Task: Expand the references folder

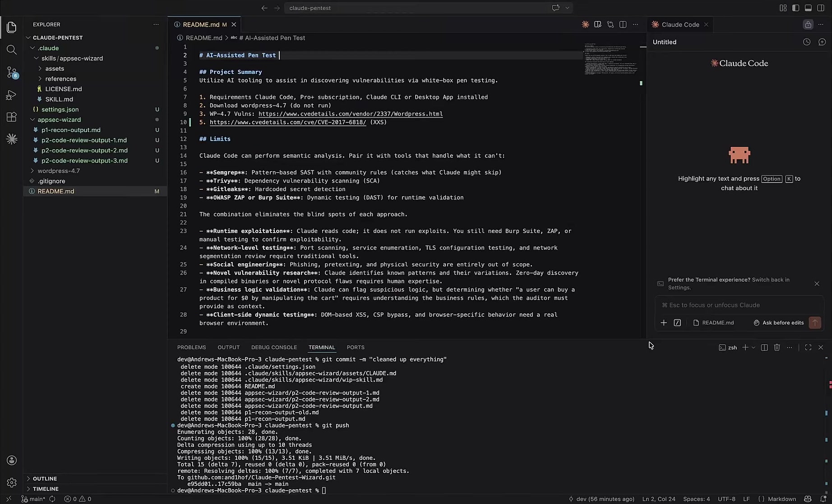Action: (x=40, y=79)
